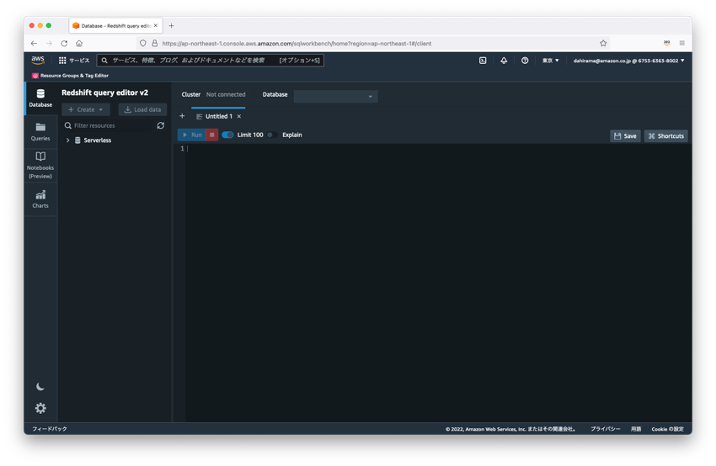Show site security lock info
The width and height of the screenshot is (716, 466).
[154, 43]
